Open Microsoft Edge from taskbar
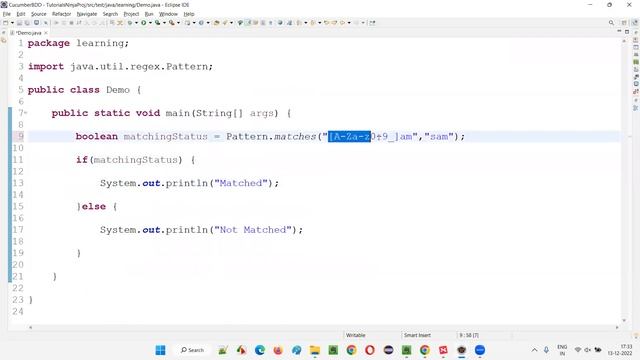Screen dimensions: 640x360 tap(260, 350)
